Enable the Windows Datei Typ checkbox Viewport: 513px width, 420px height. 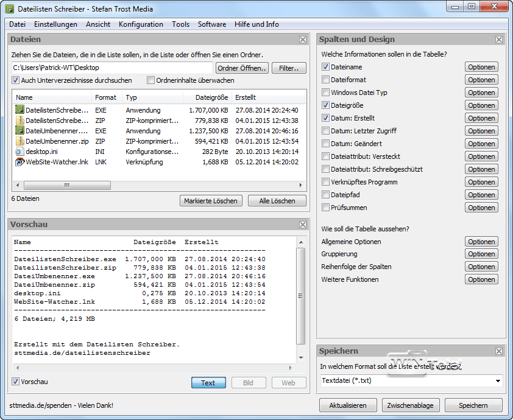(325, 92)
